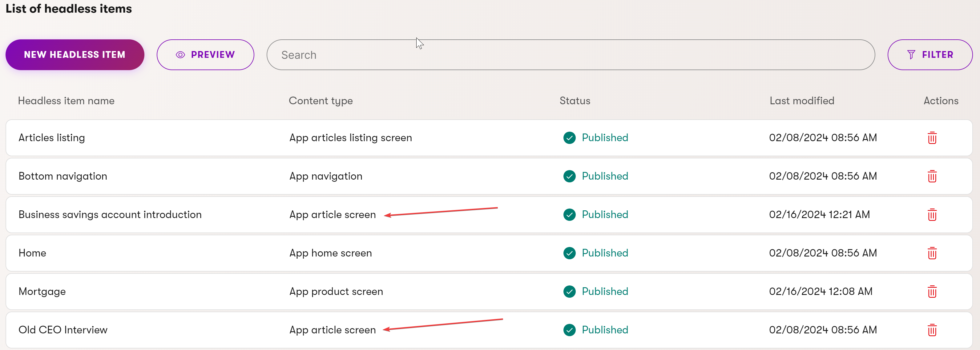Click date 02/16/2024 12:21 AM
The width and height of the screenshot is (980, 350).
tap(820, 214)
